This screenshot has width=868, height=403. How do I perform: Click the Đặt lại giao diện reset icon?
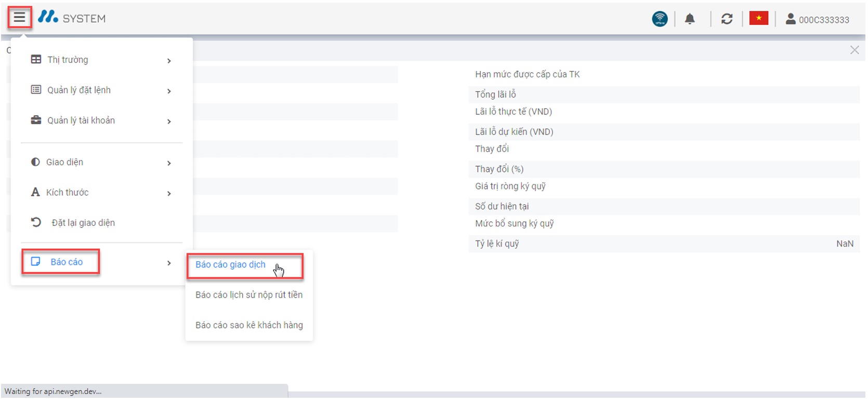36,222
